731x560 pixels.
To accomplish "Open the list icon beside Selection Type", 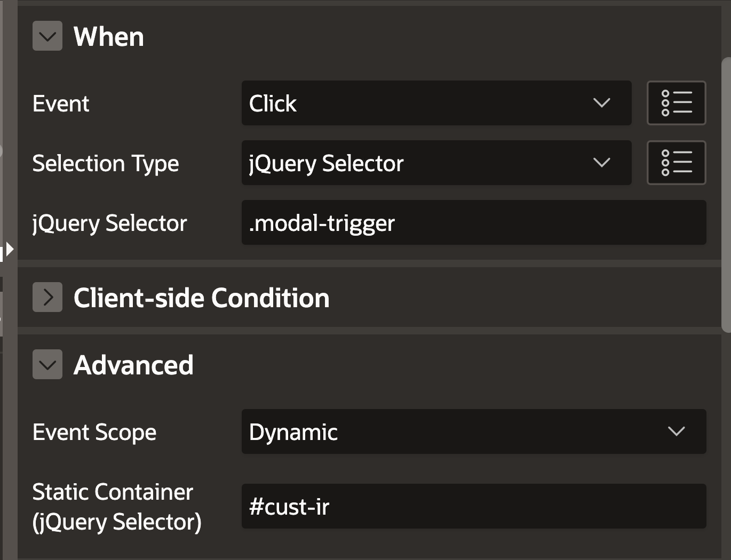I will tap(676, 163).
